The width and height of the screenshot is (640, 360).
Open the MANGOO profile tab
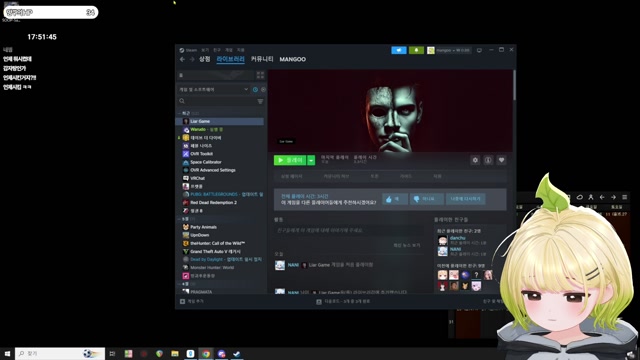click(x=292, y=59)
